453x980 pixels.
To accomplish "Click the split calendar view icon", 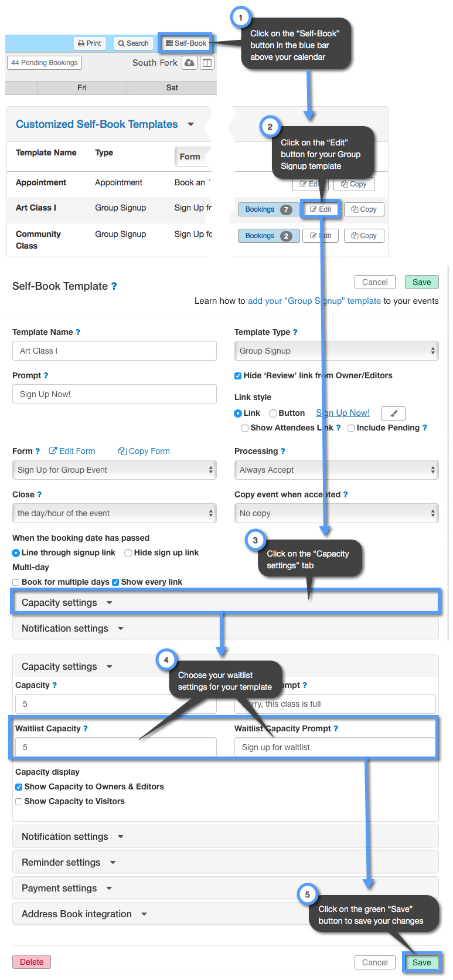I will click(x=207, y=62).
